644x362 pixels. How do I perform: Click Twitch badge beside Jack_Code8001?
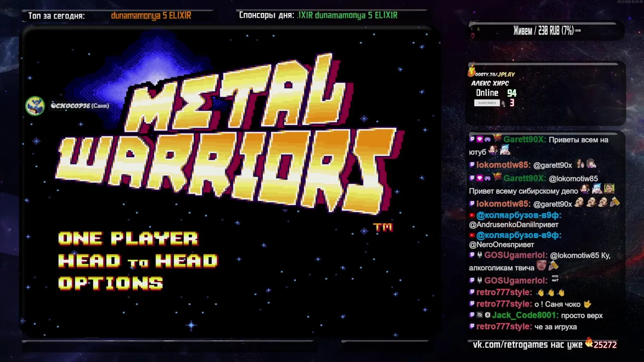pos(472,315)
